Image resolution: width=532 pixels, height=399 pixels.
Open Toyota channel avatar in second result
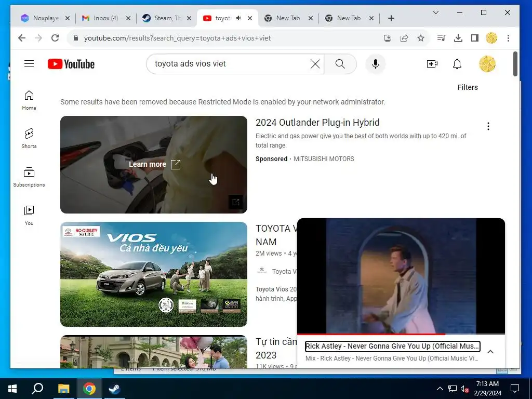[262, 271]
